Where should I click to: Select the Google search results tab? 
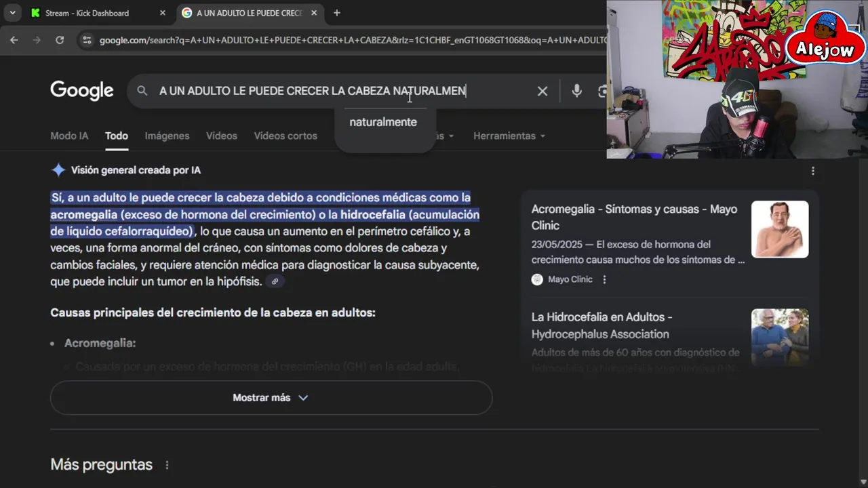coord(250,13)
